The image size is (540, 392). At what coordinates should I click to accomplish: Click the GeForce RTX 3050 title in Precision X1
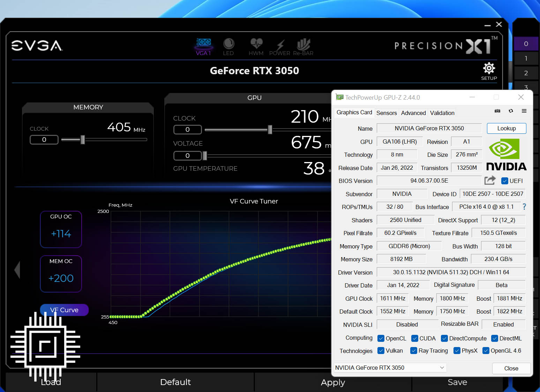[x=254, y=71]
